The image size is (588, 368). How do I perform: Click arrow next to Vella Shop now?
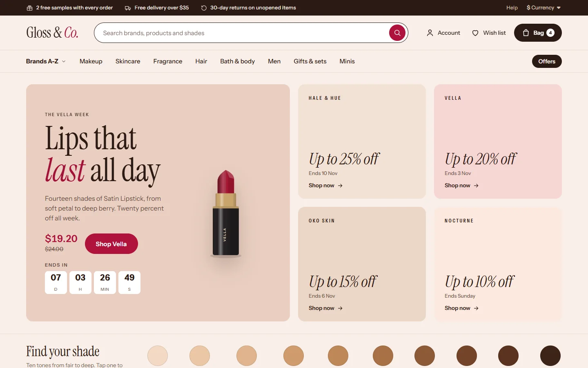476,186
